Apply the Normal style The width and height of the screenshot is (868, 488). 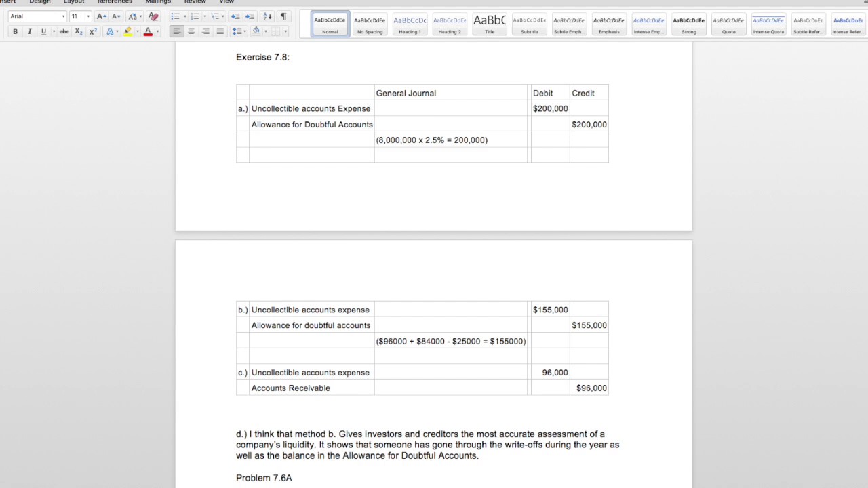(330, 24)
